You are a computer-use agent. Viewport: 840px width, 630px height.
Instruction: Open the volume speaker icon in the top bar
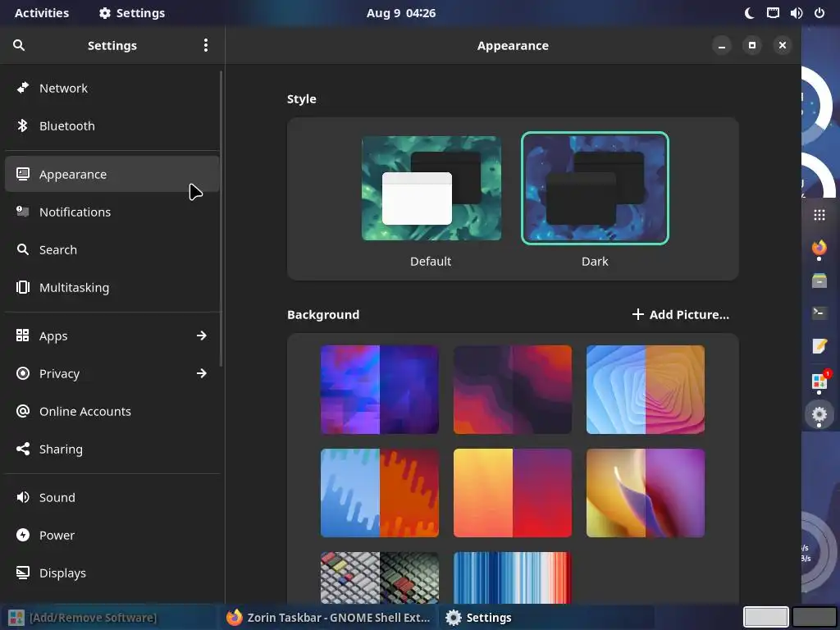pyautogui.click(x=796, y=13)
